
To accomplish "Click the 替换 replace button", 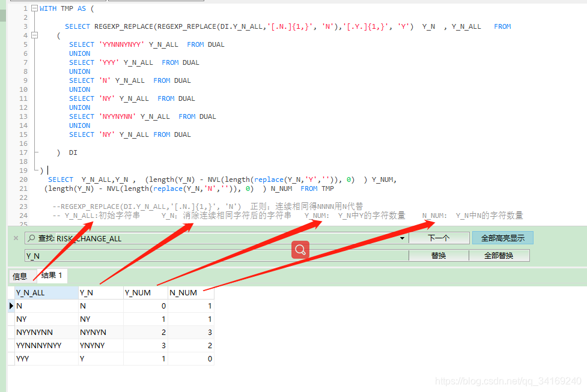I will [439, 255].
